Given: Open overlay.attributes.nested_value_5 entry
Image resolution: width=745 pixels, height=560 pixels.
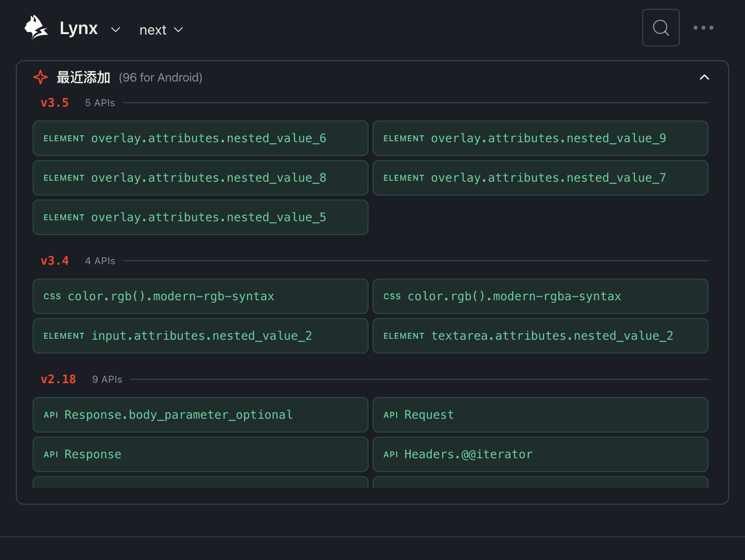Looking at the screenshot, I should click(x=200, y=217).
